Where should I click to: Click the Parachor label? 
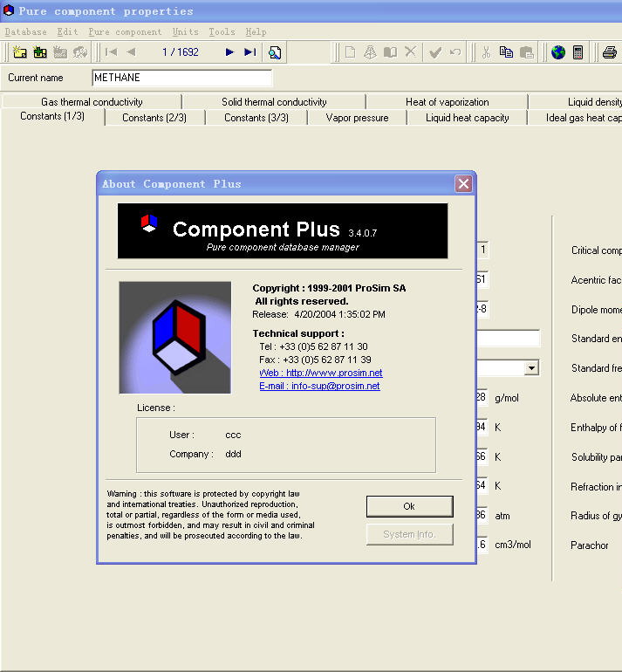point(590,545)
